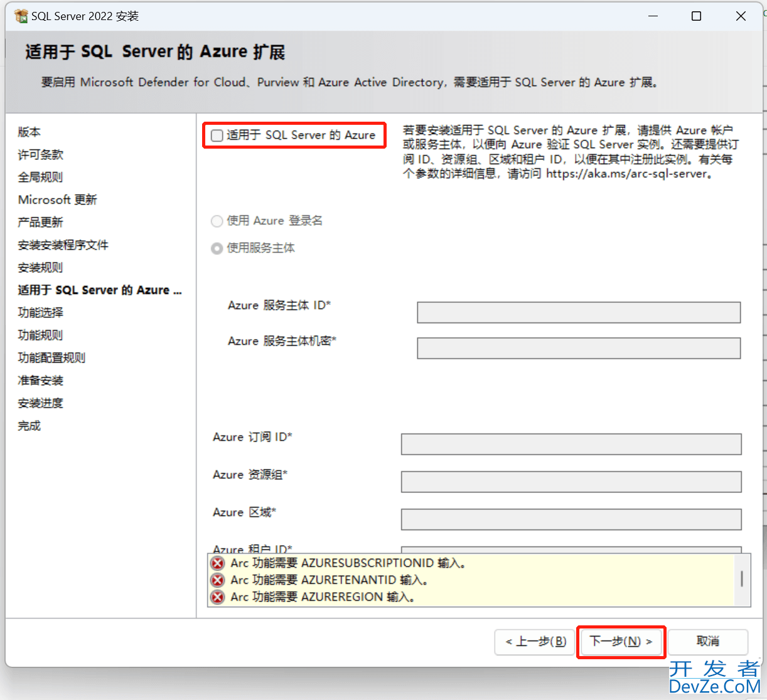Click the Azure 资源组 input field
Screen dimensions: 767x700
click(x=571, y=482)
